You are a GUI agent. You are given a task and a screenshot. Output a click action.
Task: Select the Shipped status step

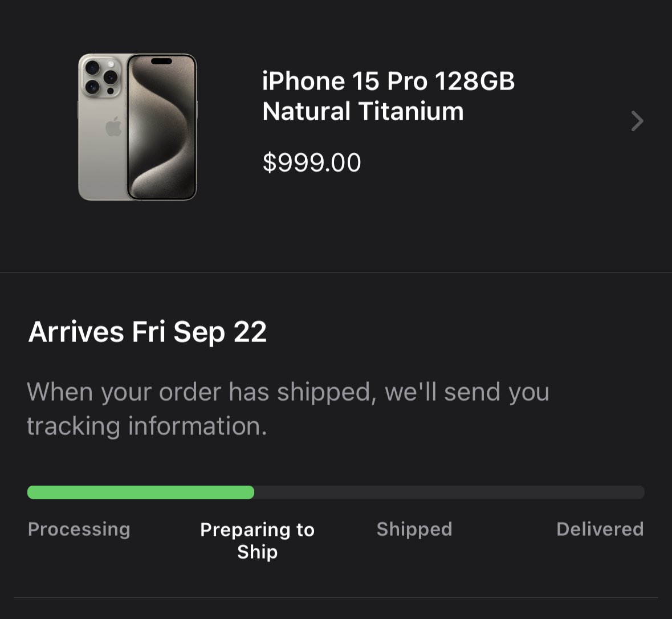[x=414, y=529]
